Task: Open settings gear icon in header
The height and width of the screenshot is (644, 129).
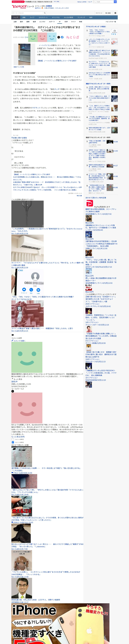Action: [115, 13]
